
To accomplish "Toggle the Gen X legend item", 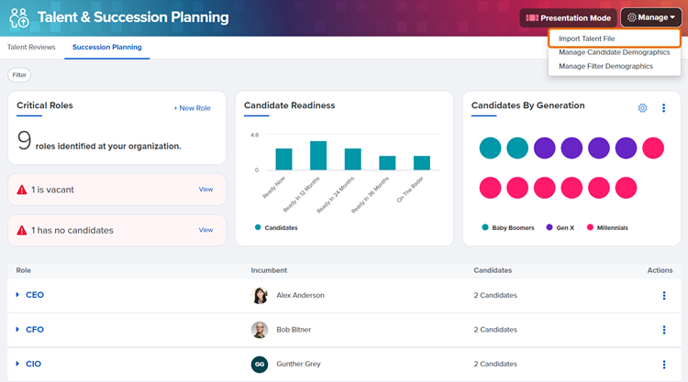I will 560,228.
